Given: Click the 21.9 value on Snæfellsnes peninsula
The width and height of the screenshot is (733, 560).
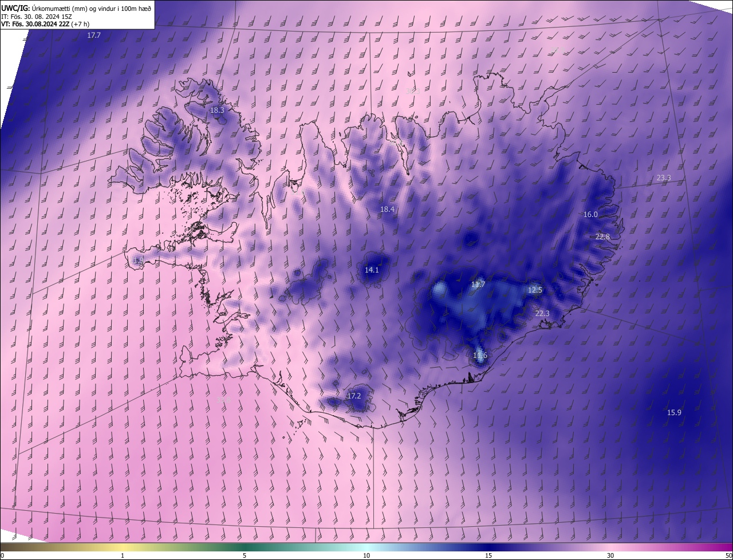Looking at the screenshot, I should (137, 260).
